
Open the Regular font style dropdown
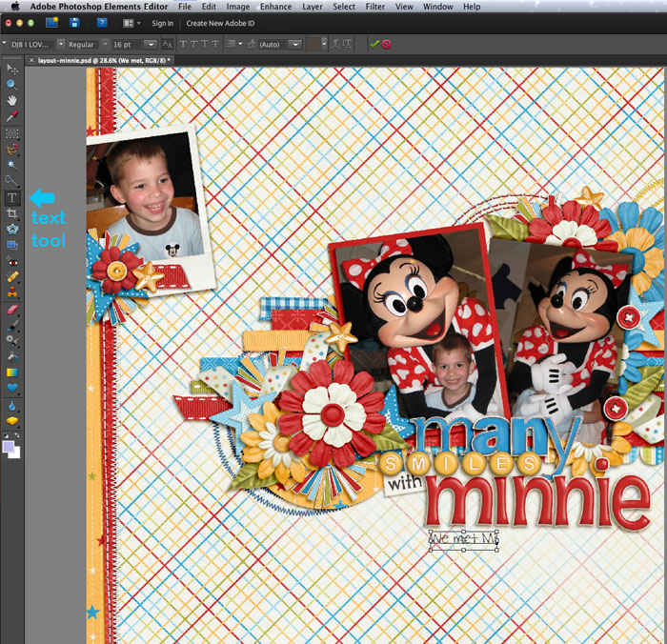point(106,44)
